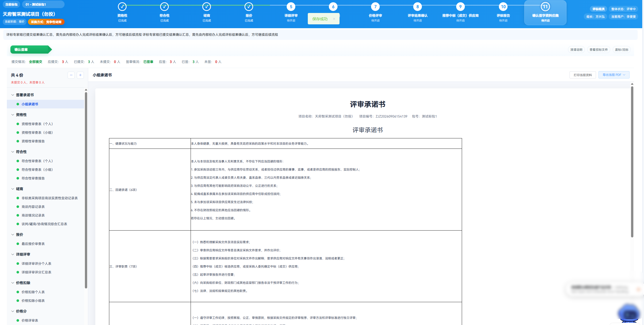This screenshot has height=325, width=644.
Task: Click the green 确认签章 step tab
Action: coord(31,50)
